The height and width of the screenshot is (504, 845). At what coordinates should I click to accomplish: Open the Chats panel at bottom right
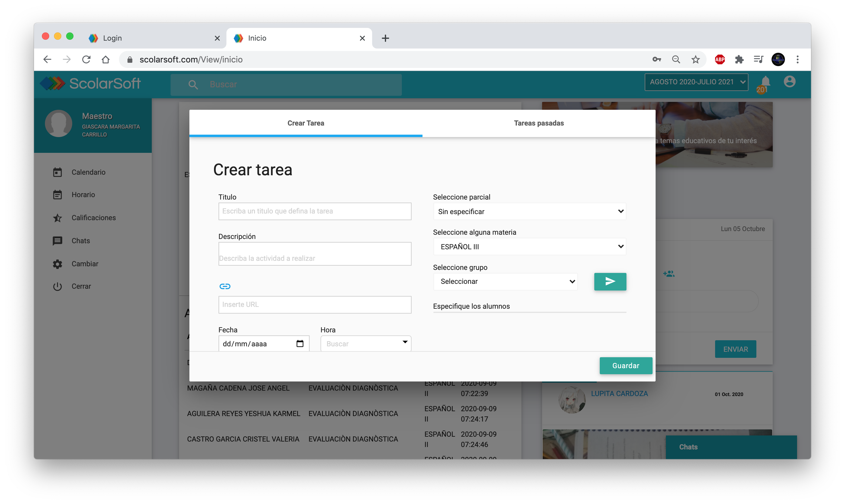[731, 447]
